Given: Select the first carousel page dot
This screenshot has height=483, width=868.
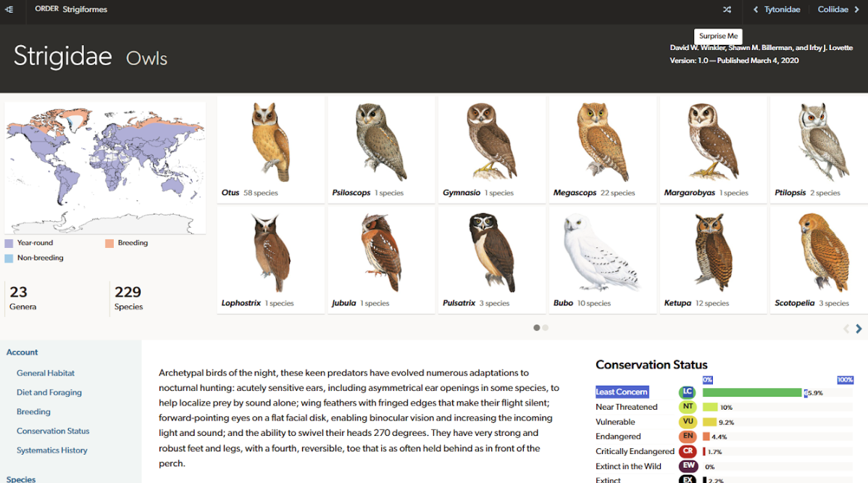Looking at the screenshot, I should pos(536,328).
